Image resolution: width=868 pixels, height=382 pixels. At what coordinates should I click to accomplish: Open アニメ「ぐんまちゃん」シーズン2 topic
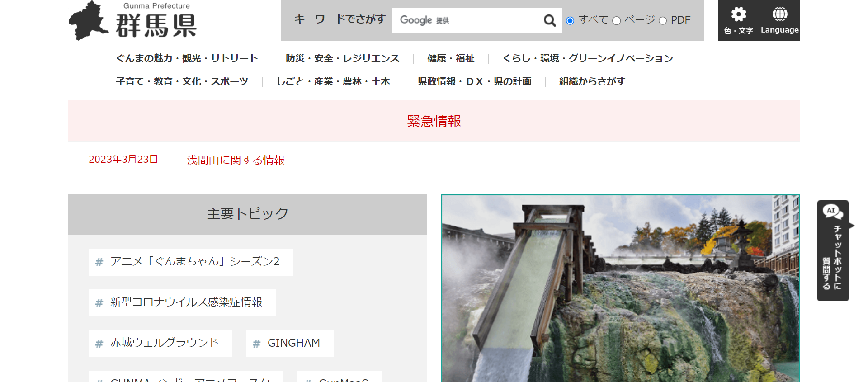(191, 262)
